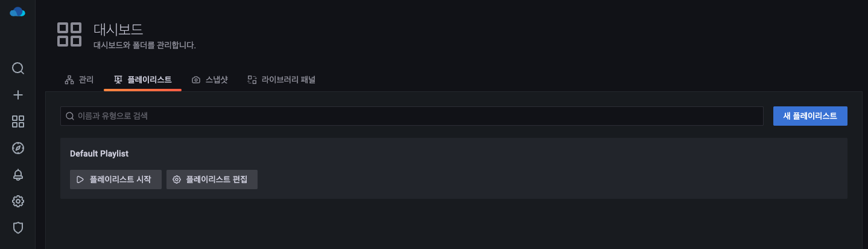Click the plus create icon in sidebar

18,95
